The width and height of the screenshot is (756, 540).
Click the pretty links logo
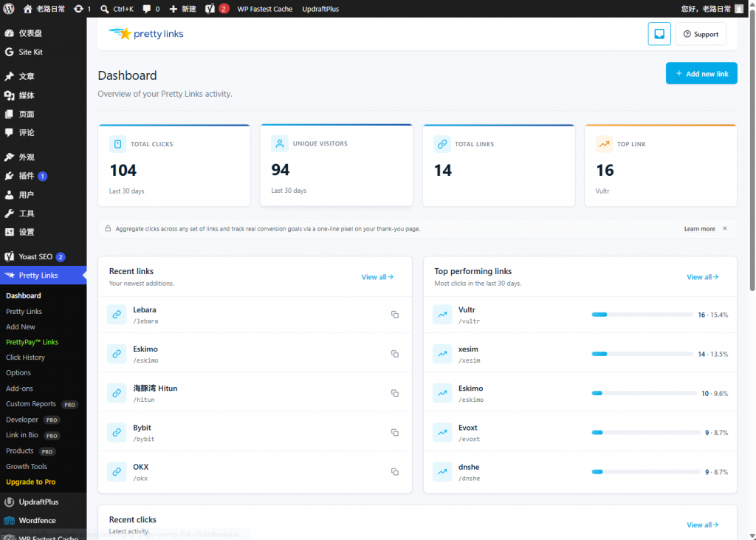tap(145, 34)
